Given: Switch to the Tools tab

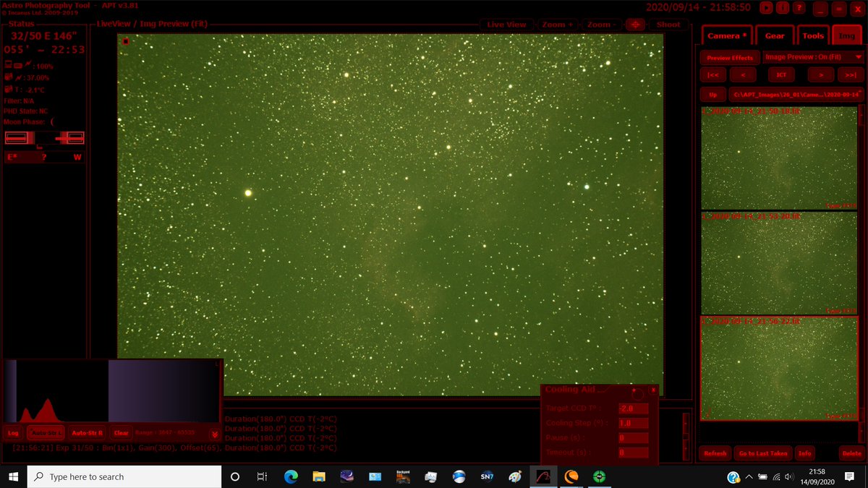Looking at the screenshot, I should 813,35.
